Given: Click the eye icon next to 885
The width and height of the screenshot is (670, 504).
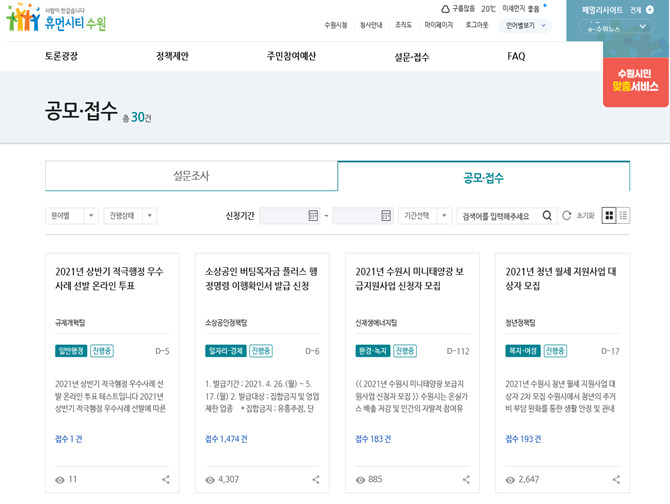Looking at the screenshot, I should click(x=360, y=480).
